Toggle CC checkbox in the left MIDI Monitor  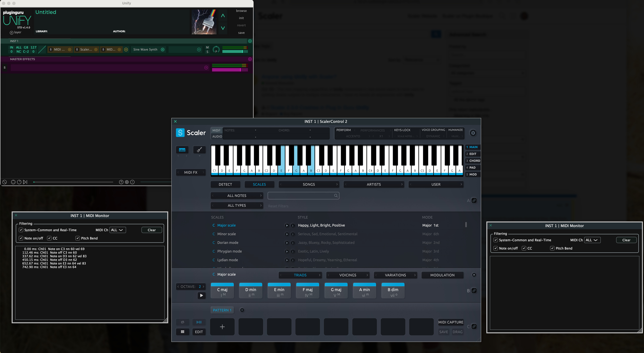pos(49,238)
